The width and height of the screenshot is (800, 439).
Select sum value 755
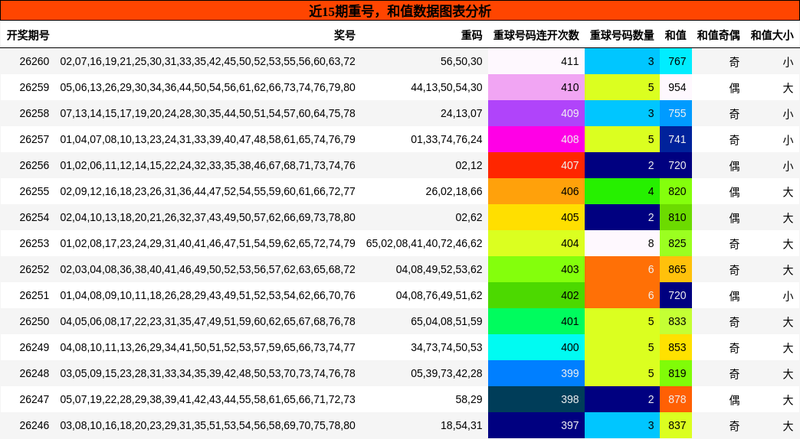coord(676,113)
